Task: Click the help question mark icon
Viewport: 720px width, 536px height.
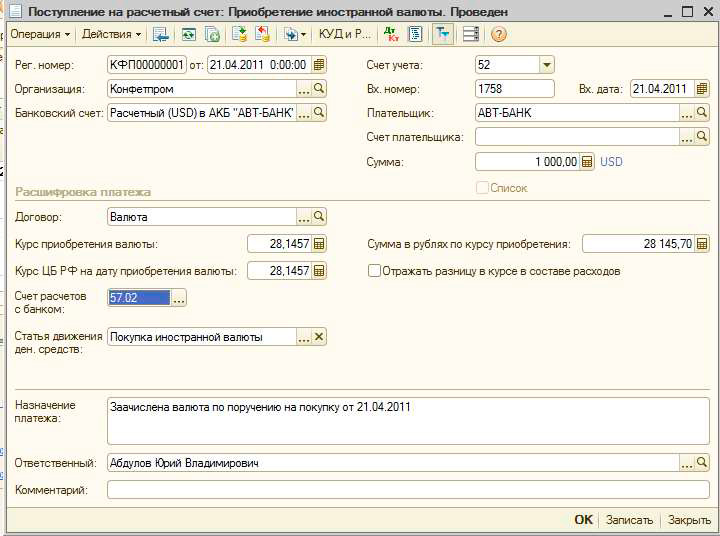Action: click(498, 34)
